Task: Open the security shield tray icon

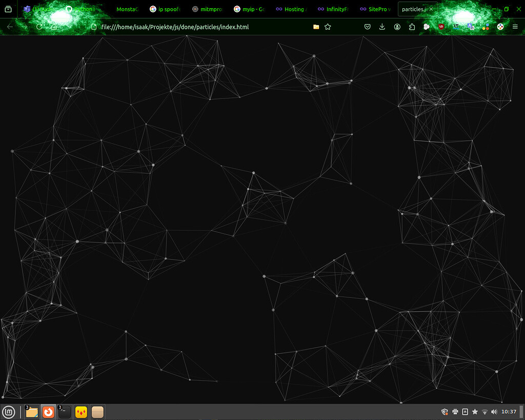Action: (x=445, y=412)
